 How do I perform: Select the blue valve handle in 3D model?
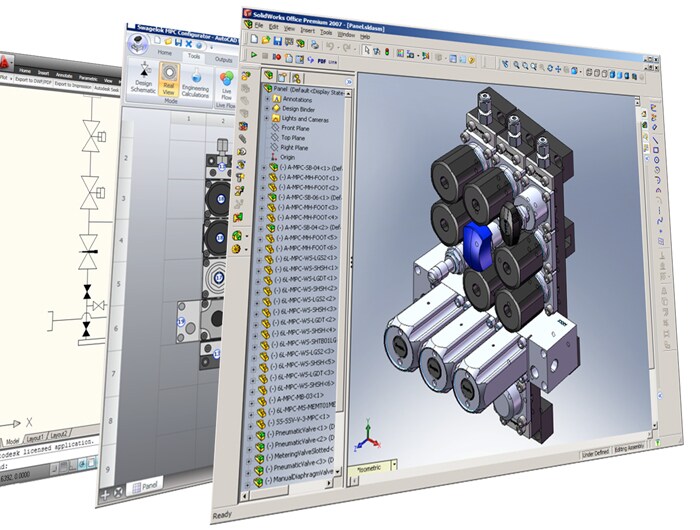(479, 241)
